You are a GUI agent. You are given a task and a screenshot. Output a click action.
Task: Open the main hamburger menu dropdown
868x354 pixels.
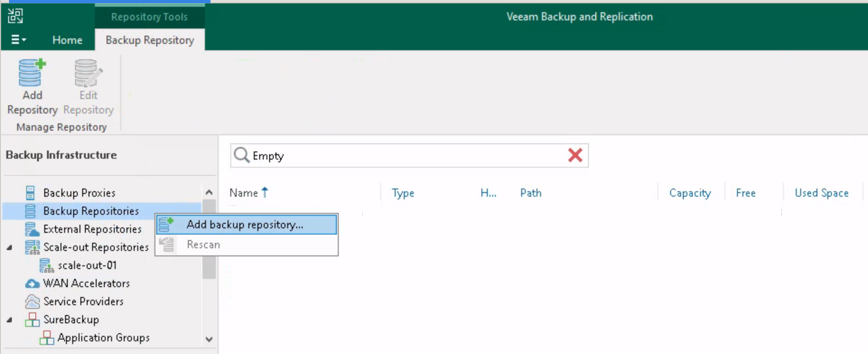[x=19, y=40]
